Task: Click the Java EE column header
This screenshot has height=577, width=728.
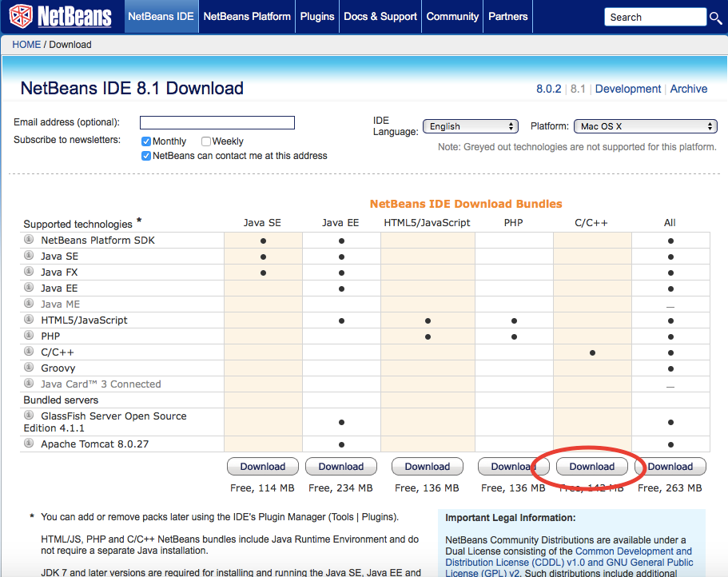Action: coord(340,223)
